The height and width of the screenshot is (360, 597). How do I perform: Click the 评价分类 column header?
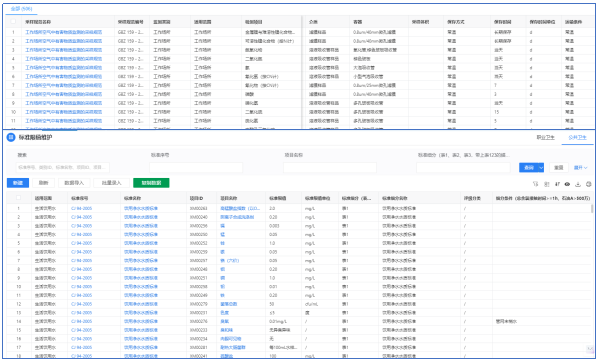click(x=472, y=198)
